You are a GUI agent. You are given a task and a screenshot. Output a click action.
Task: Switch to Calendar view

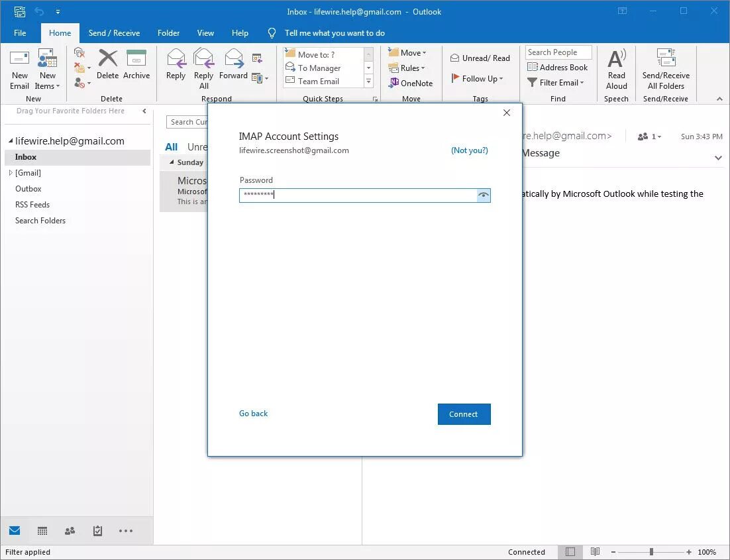point(42,531)
